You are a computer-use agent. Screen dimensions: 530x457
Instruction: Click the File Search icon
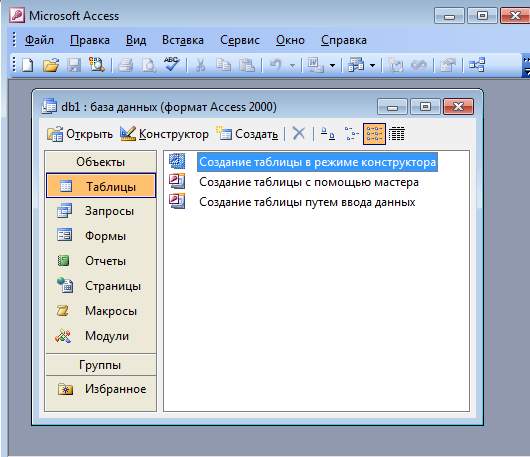point(97,65)
